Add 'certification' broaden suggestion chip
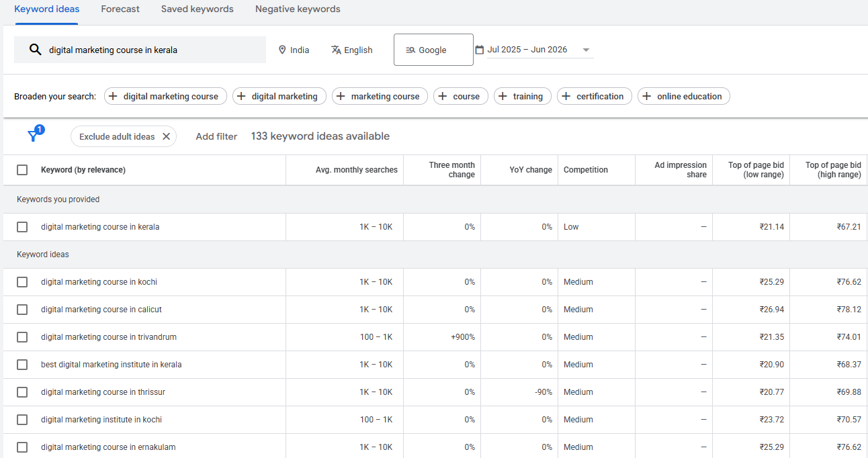Viewport: 868px width, 458px height. (595, 96)
